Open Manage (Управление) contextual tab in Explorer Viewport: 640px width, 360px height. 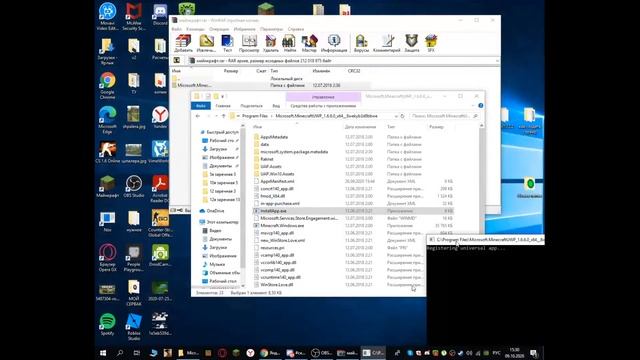[x=323, y=97]
